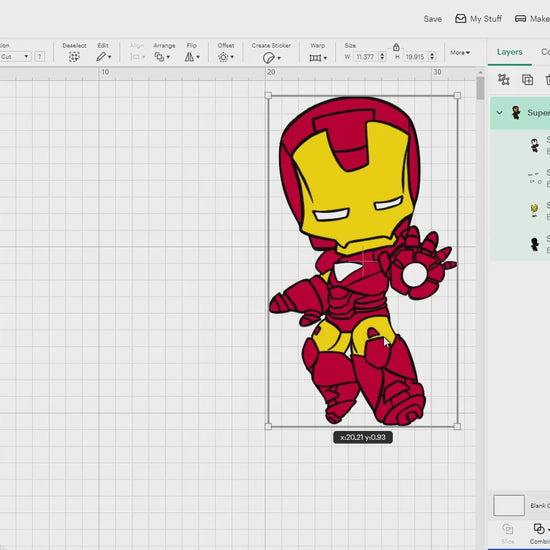Screen dimensions: 550x550
Task: Click the bottom-right selection handle
Action: 457,427
